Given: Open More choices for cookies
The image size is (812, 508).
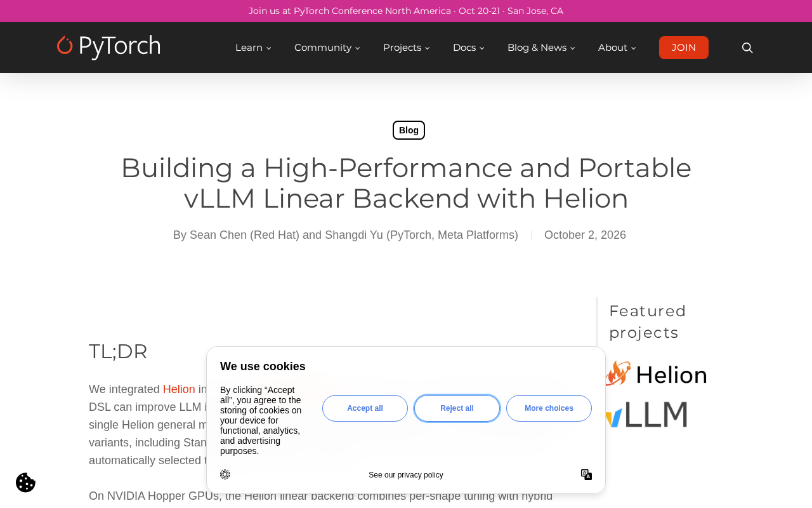Looking at the screenshot, I should 549,408.
